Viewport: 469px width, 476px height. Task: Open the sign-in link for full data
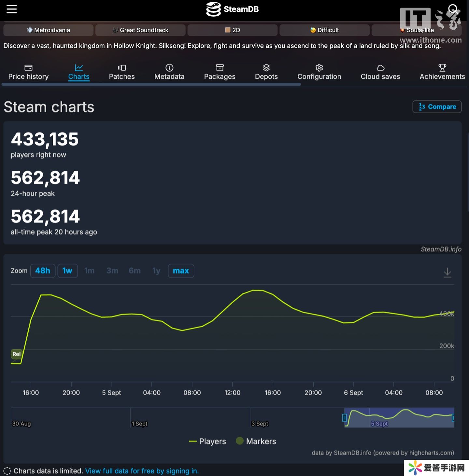(x=142, y=471)
